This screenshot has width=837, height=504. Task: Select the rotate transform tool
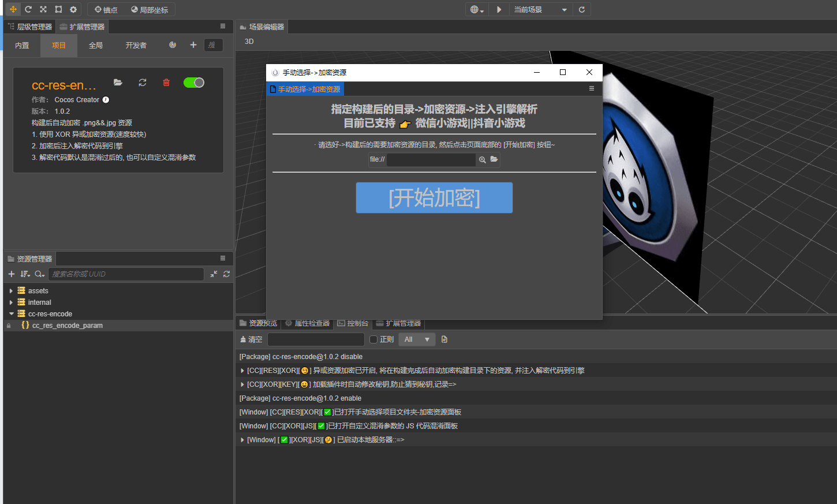[28, 9]
